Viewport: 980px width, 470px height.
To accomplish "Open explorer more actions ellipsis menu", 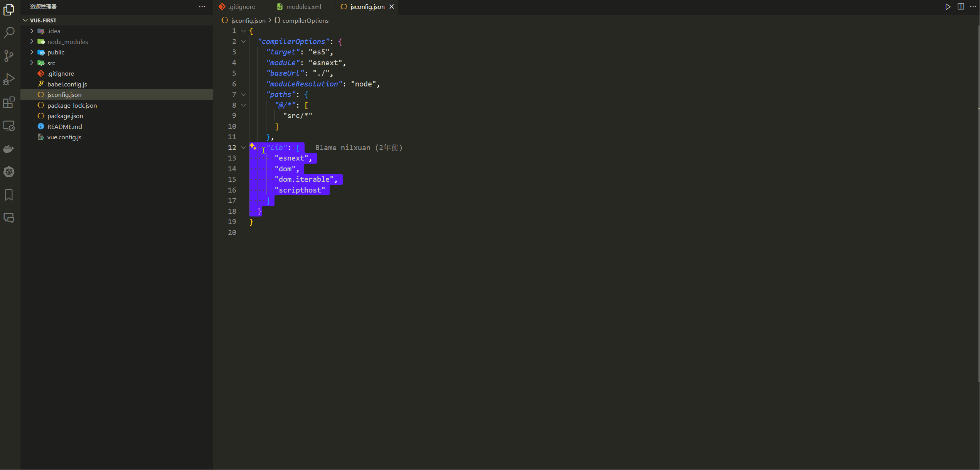I will pyautogui.click(x=202, y=7).
